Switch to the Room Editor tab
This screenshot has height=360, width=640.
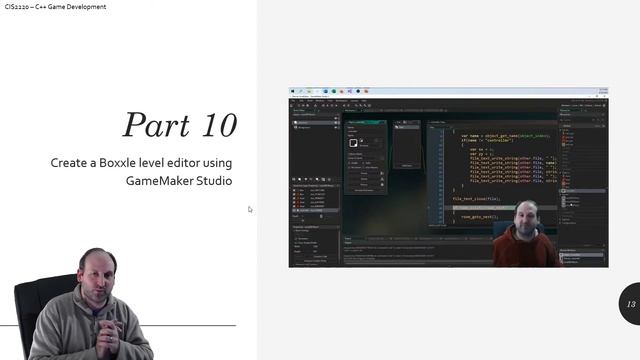(300, 110)
